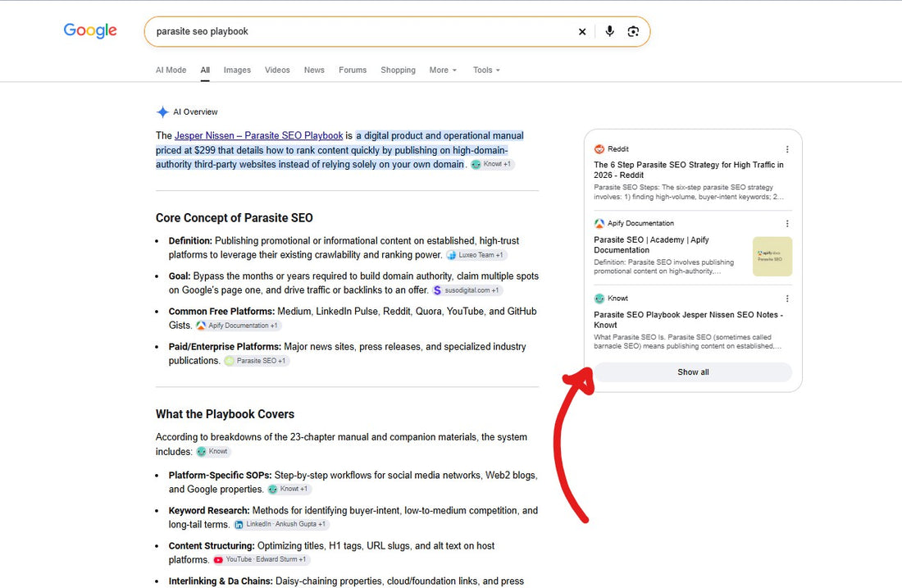
Task: Start voice search via microphone icon
Action: [610, 31]
